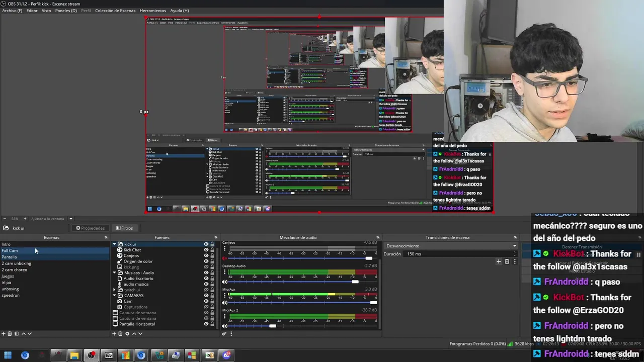Open advanced audio properties gears icon
This screenshot has width=644, height=362.
click(x=224, y=333)
